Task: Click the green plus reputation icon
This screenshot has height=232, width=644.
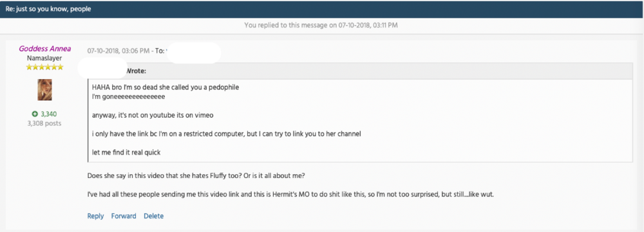Action: pyautogui.click(x=35, y=114)
